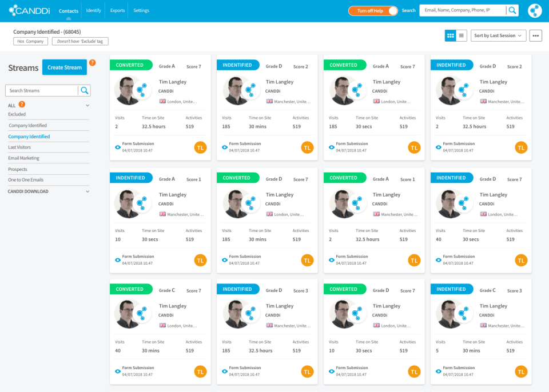Click the eye icon on the Grade D Score 2 card with 2 visits
The image size is (549, 392).
[x=439, y=147]
